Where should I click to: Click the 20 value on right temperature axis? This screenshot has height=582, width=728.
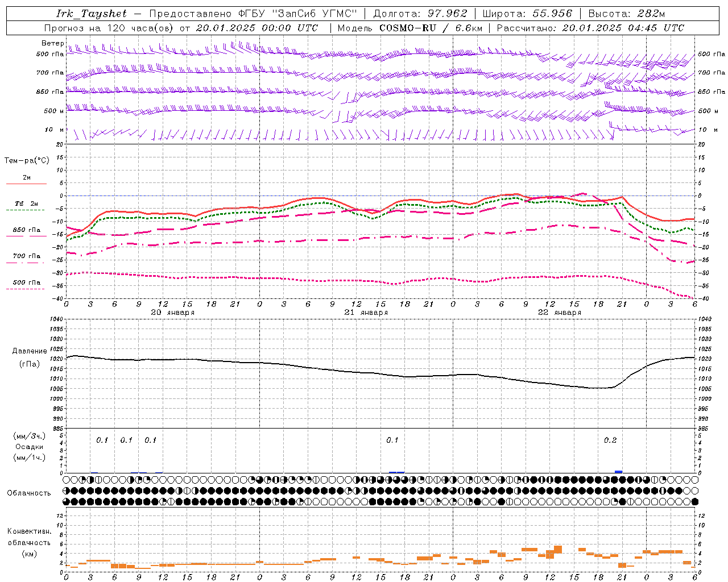(x=702, y=144)
